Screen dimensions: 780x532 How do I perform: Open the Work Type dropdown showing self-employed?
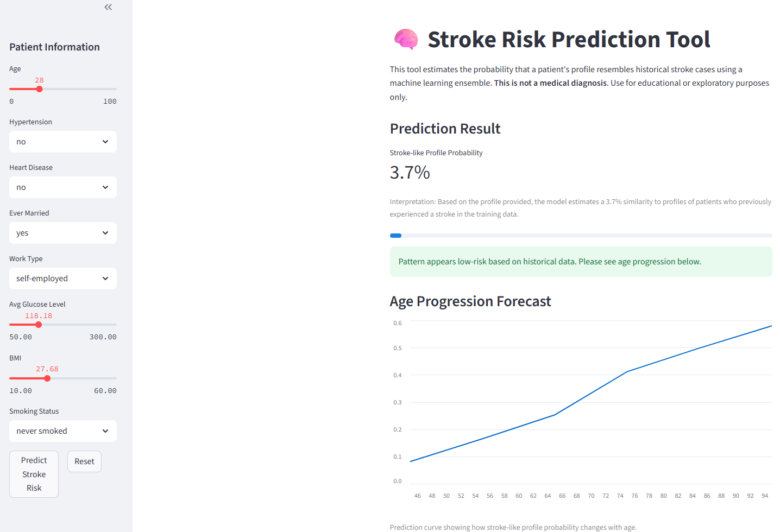(62, 278)
